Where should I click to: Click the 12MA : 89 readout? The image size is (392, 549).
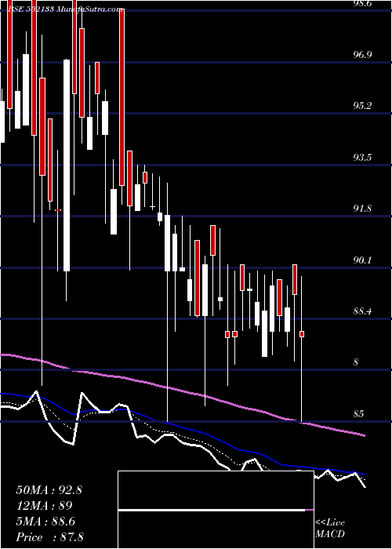44,506
